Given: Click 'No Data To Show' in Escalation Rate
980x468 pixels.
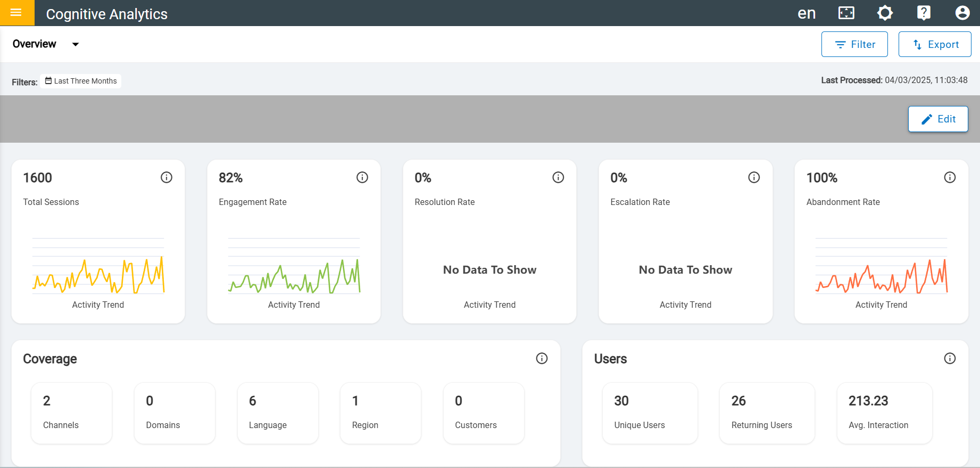Looking at the screenshot, I should 685,270.
